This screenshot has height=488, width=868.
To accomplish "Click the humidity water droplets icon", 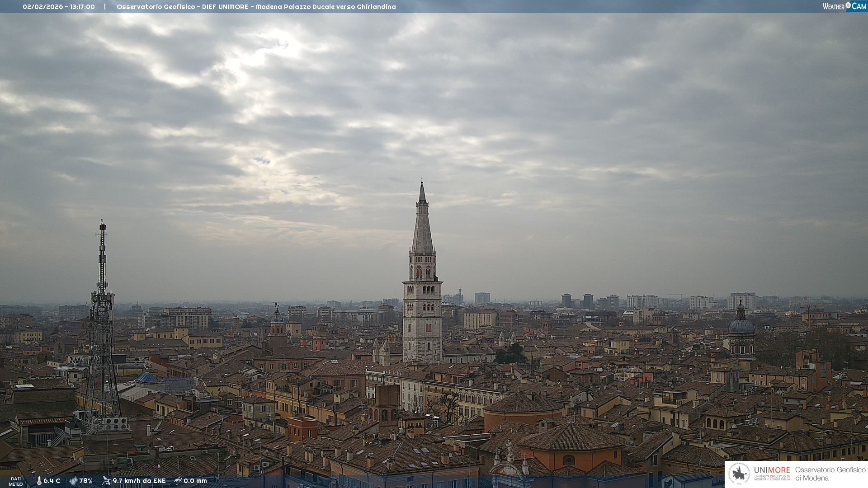I will coord(73,481).
